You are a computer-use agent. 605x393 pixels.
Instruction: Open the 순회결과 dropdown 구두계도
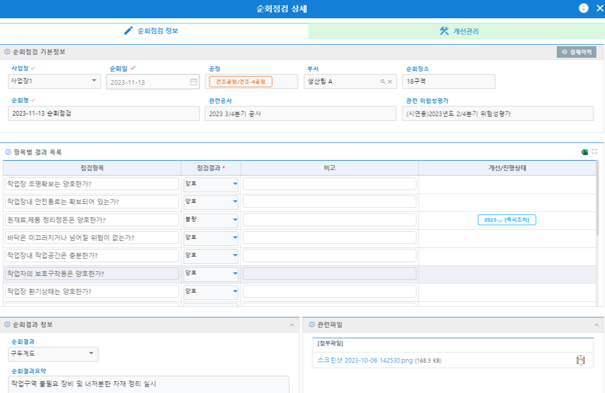[x=53, y=354]
